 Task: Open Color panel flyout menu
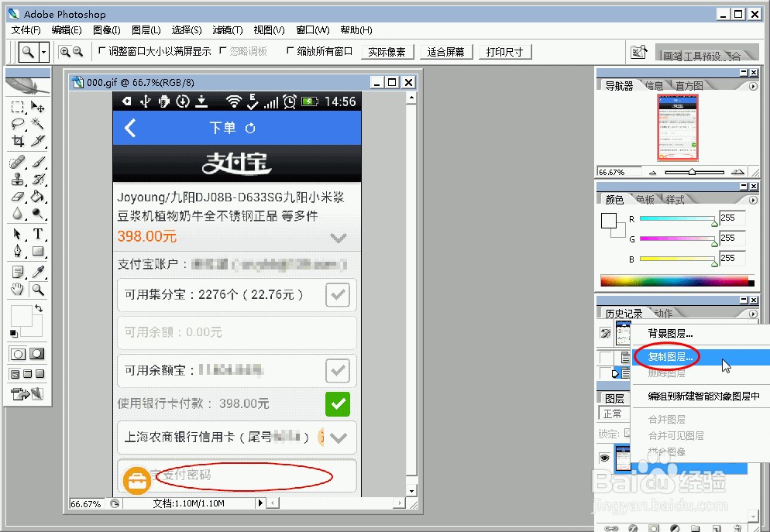tap(753, 200)
